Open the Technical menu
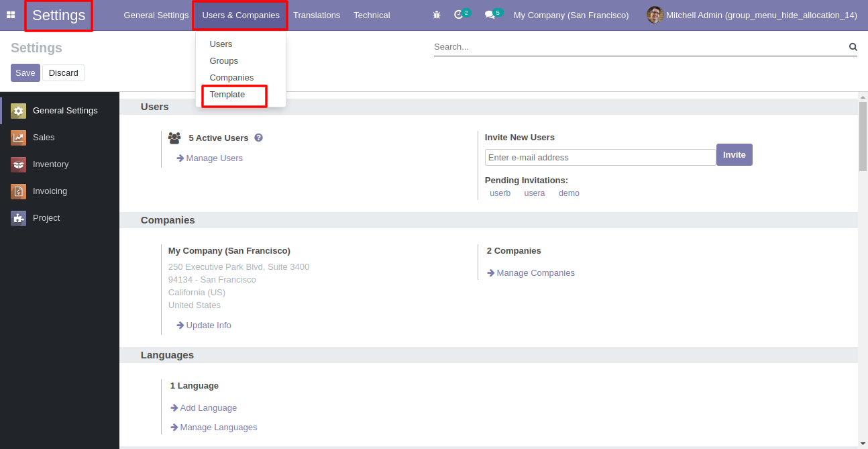 (372, 15)
